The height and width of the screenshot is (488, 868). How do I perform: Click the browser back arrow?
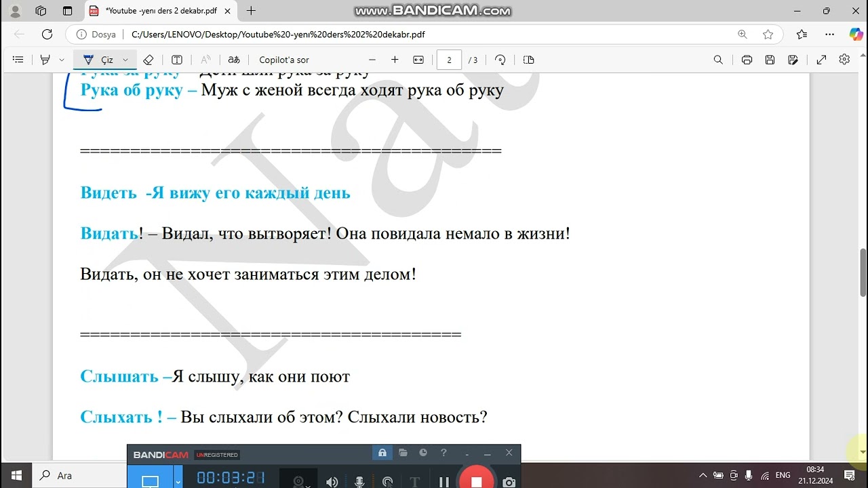pyautogui.click(x=19, y=35)
